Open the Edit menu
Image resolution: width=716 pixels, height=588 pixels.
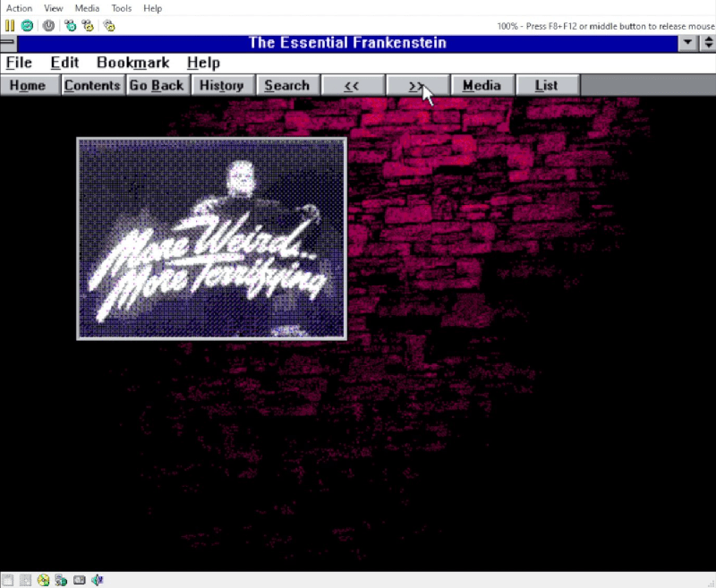pyautogui.click(x=64, y=63)
